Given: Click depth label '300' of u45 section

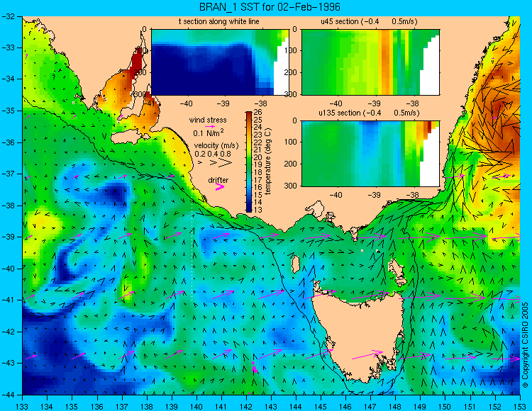Looking at the screenshot, I should (292, 94).
